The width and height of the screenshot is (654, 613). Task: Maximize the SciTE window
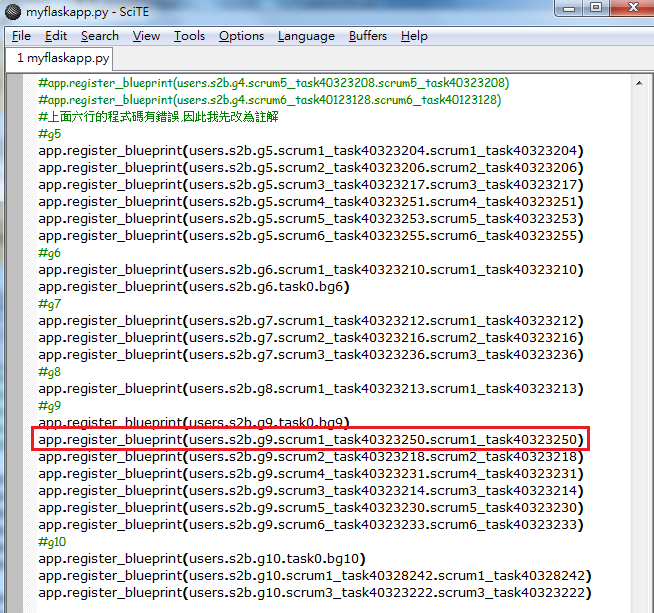click(x=596, y=8)
